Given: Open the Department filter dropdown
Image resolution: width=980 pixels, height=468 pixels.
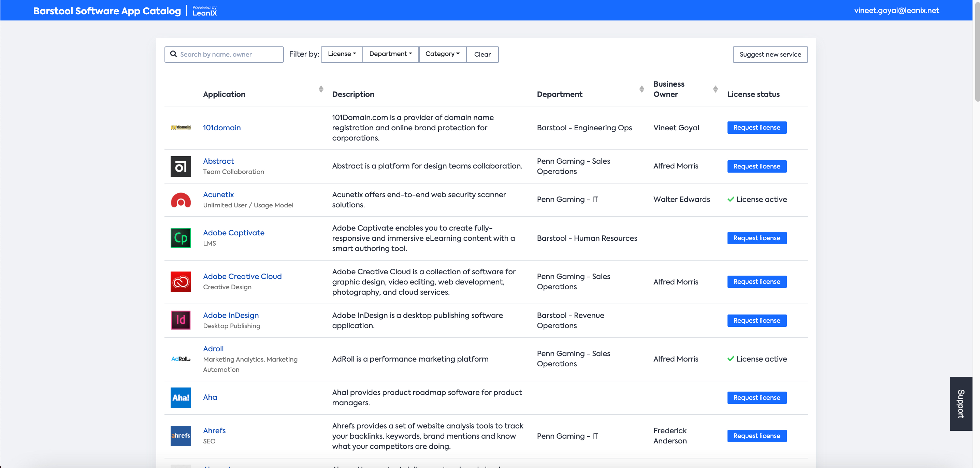Looking at the screenshot, I should coord(390,54).
